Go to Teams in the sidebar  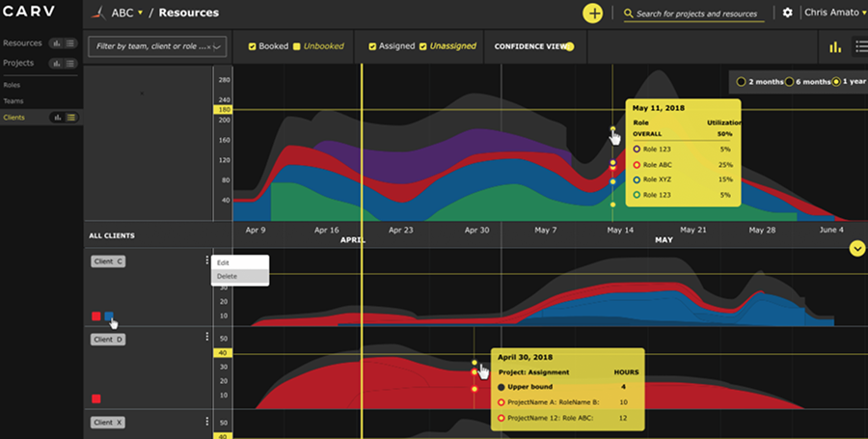pos(13,100)
